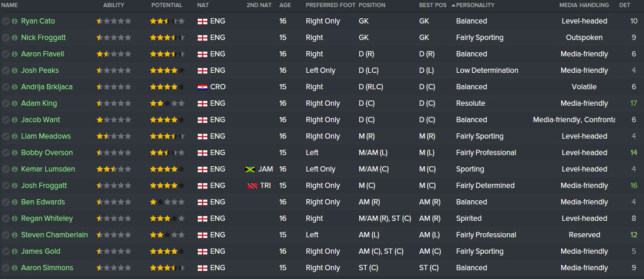Screen dimensions: 644x279
Task: Click the Personality column header
Action: point(475,5)
